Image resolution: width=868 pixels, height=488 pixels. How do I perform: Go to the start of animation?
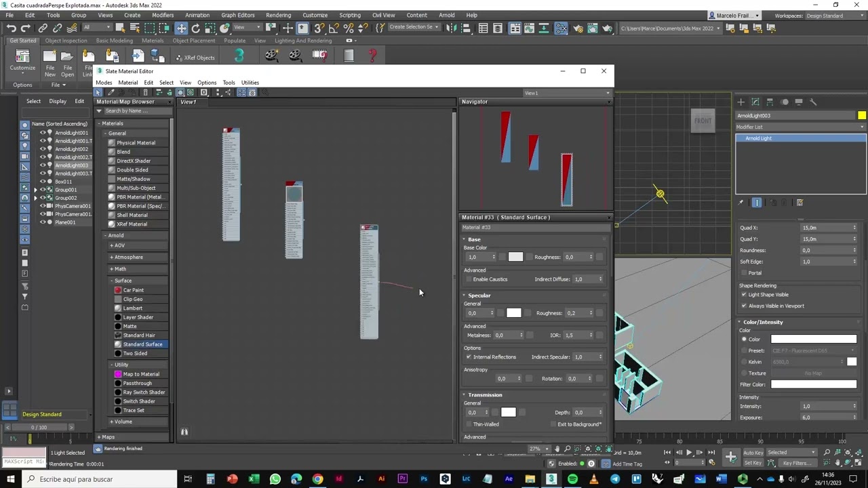668,452
